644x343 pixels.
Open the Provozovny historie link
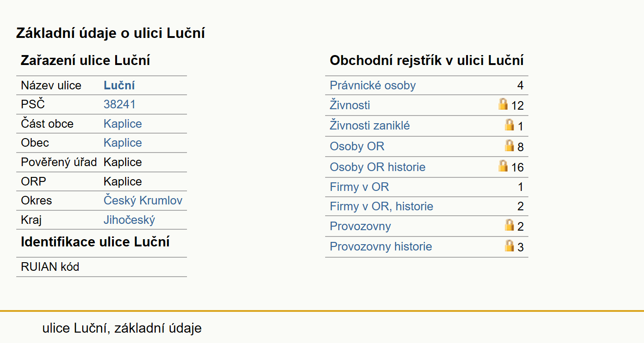coord(381,246)
